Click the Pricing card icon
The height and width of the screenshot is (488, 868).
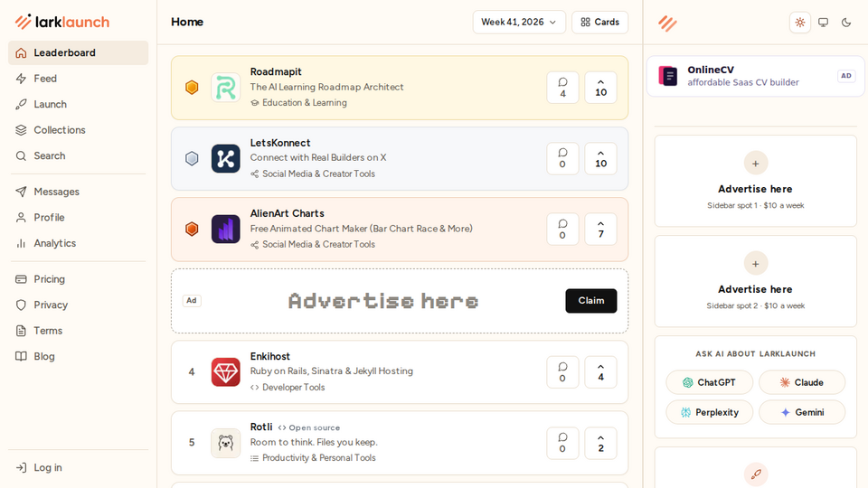pyautogui.click(x=21, y=279)
